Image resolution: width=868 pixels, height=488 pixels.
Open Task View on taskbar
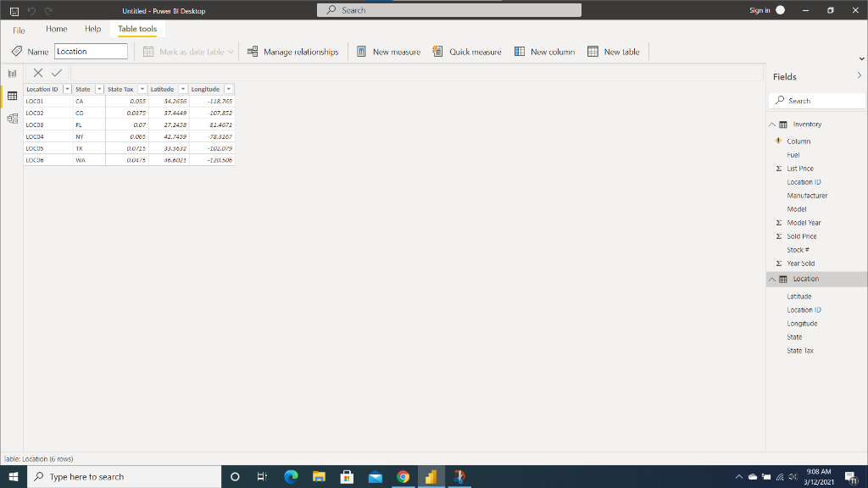coord(263,476)
